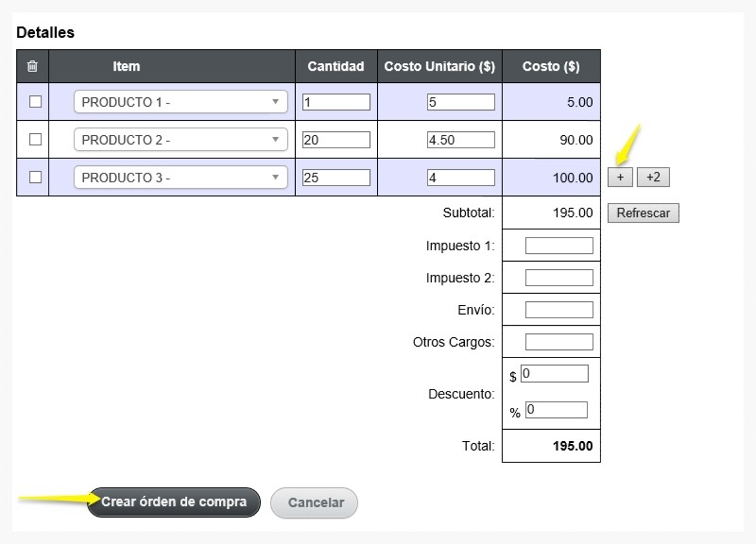This screenshot has height=544, width=756.
Task: Focus the Otros Cargos field
Action: 559,342
